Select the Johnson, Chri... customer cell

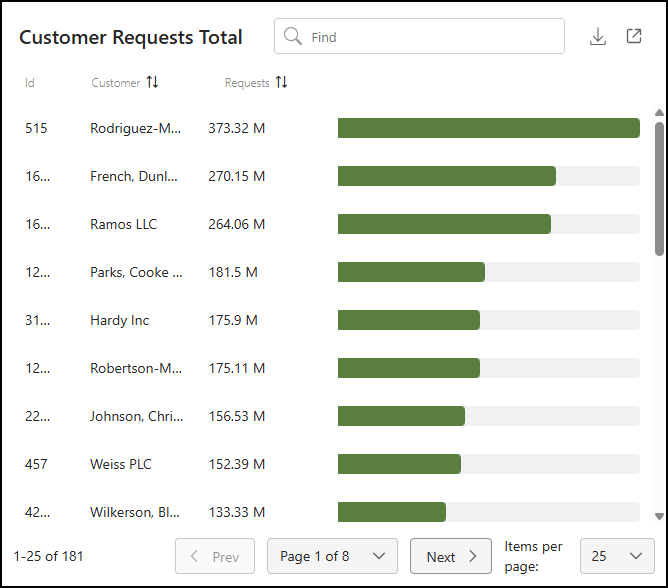click(136, 416)
